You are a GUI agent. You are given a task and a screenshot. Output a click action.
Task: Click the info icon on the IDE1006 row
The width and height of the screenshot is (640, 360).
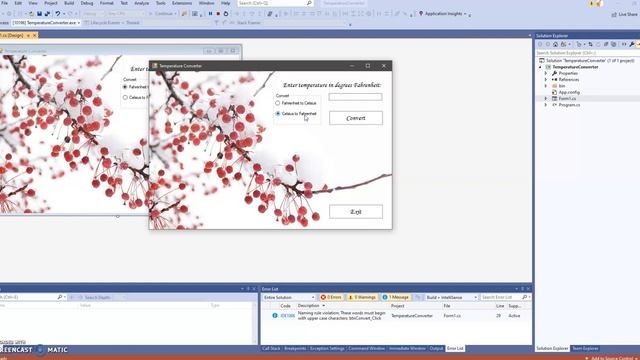[x=275, y=316]
